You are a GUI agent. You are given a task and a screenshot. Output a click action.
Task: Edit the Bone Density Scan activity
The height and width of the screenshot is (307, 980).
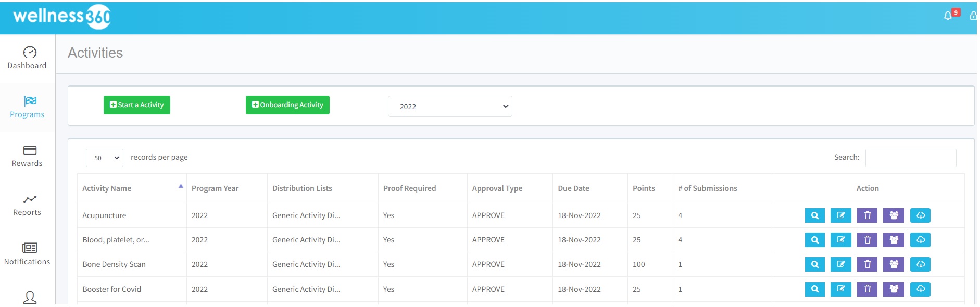[x=841, y=264]
